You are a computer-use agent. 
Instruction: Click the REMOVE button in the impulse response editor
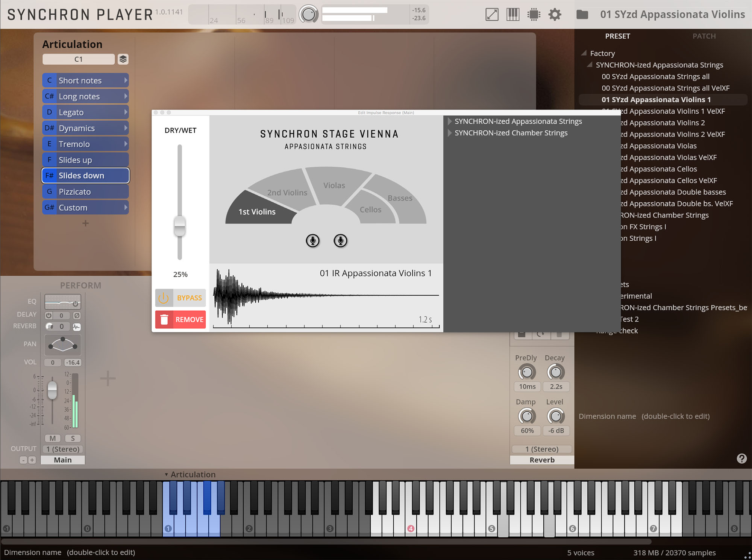click(180, 319)
